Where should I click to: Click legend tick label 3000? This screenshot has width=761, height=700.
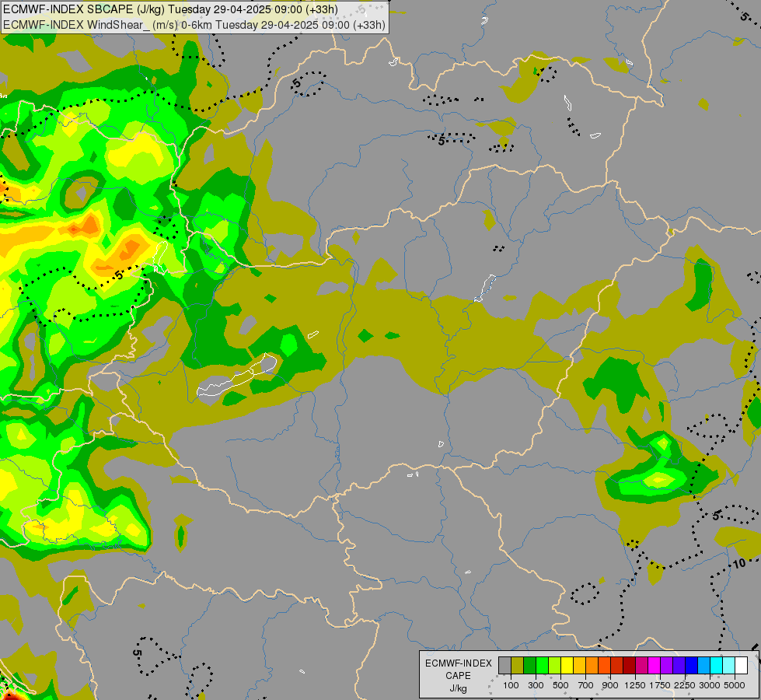point(710,685)
